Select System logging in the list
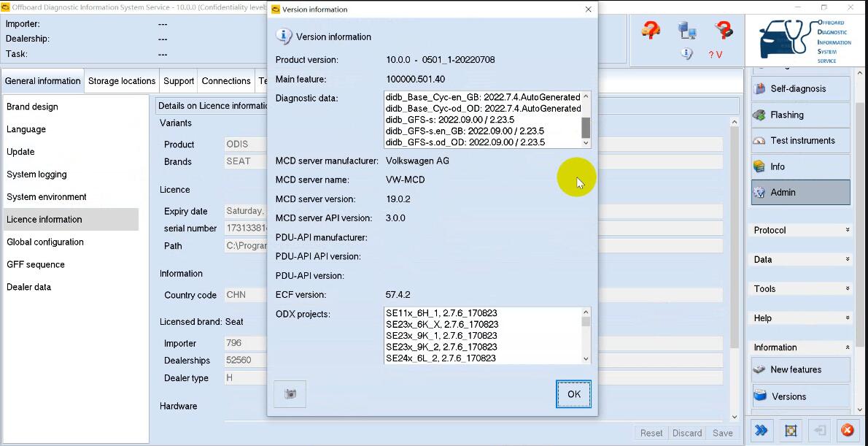The image size is (868, 446). point(71,174)
